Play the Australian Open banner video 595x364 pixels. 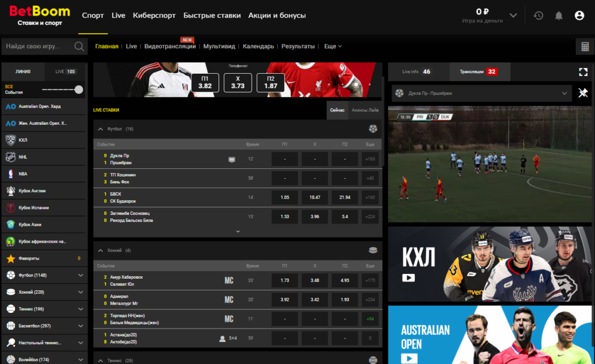pos(409,358)
